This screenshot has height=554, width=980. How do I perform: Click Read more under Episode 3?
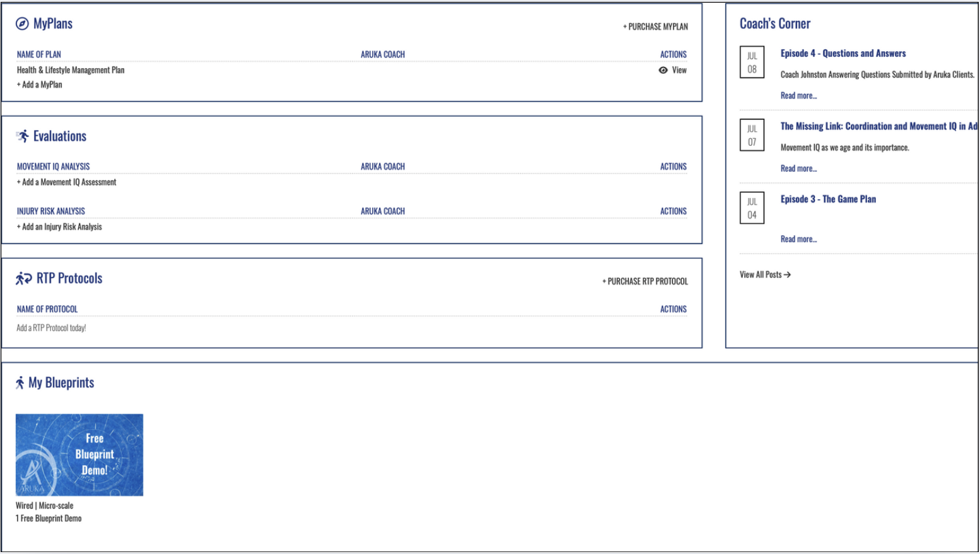pyautogui.click(x=798, y=239)
